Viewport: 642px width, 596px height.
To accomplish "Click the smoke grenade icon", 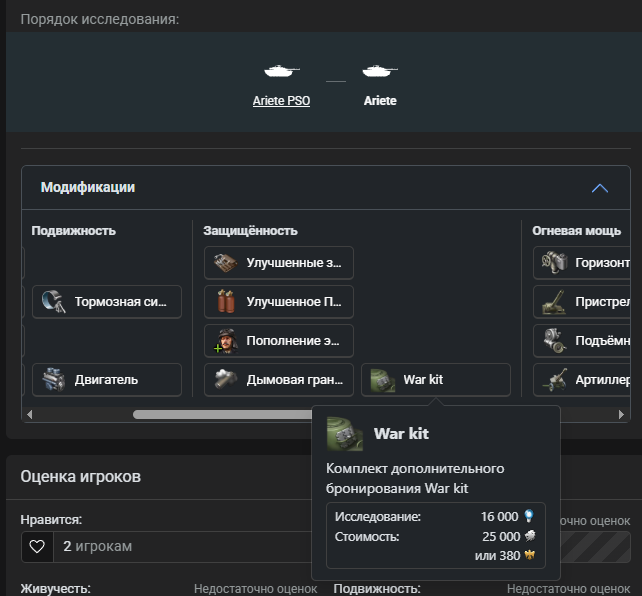I will 226,379.
